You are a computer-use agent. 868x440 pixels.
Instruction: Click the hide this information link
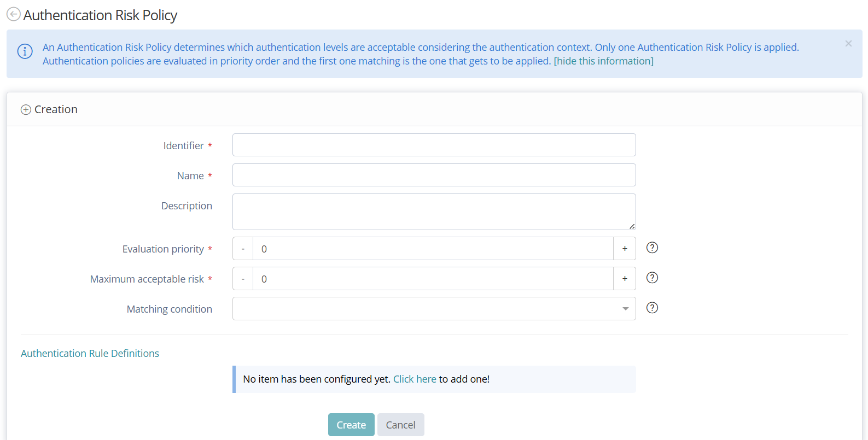[x=603, y=61]
